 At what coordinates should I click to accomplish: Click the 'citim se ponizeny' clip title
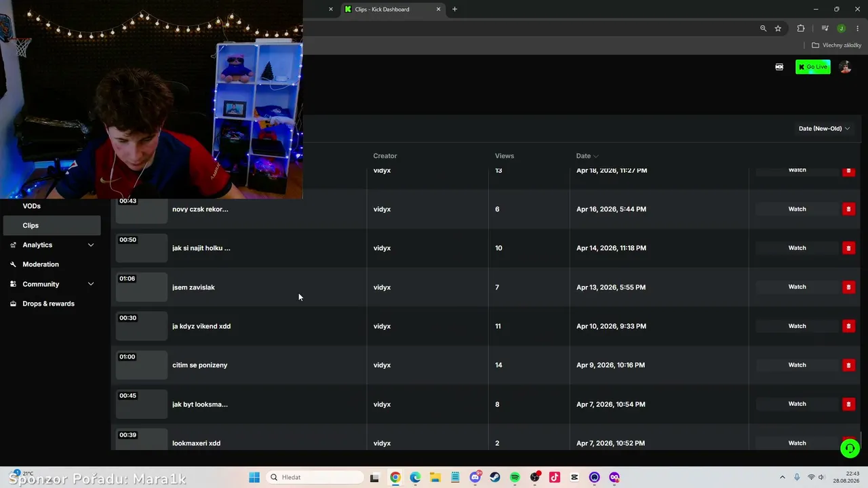point(199,365)
